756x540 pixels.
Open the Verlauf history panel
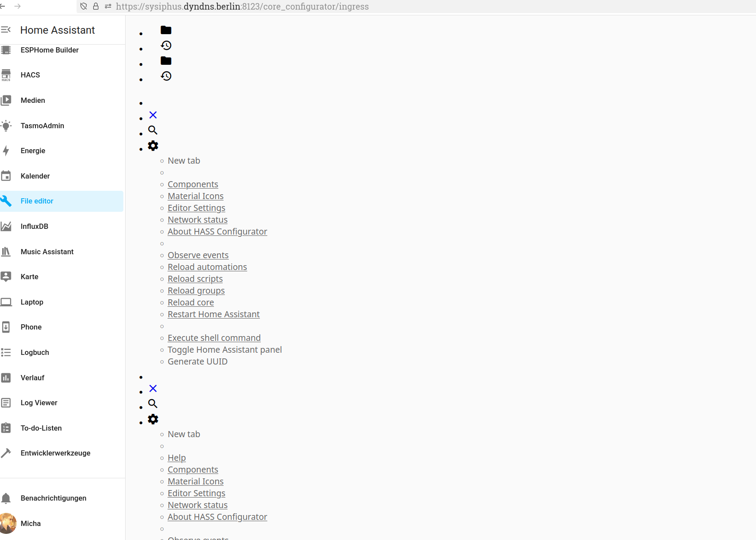point(62,378)
